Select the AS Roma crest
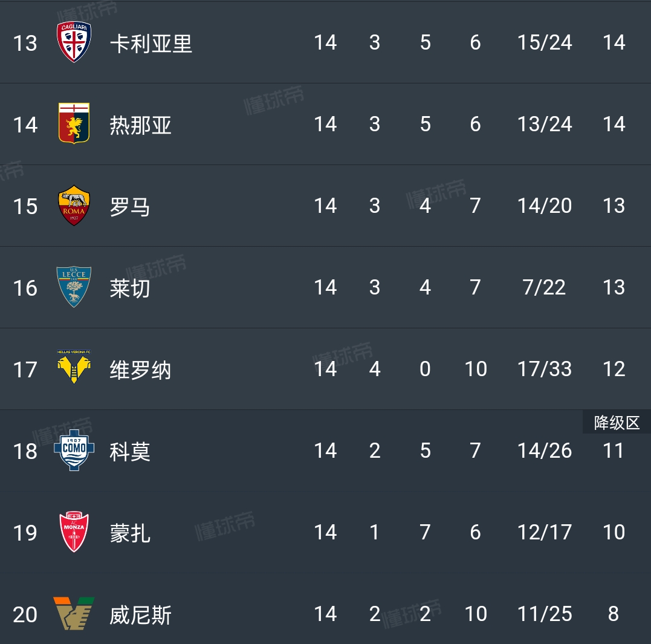The width and height of the screenshot is (651, 644). point(74,206)
